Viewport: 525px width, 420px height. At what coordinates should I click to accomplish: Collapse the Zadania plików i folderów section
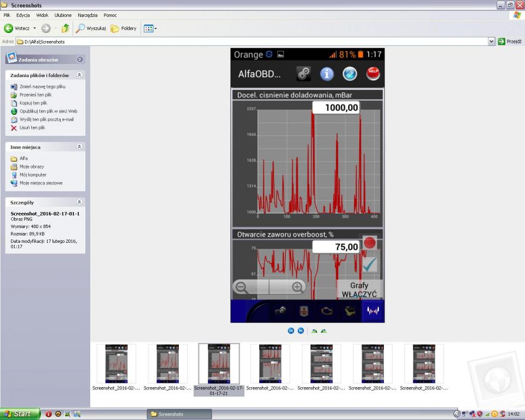79,75
